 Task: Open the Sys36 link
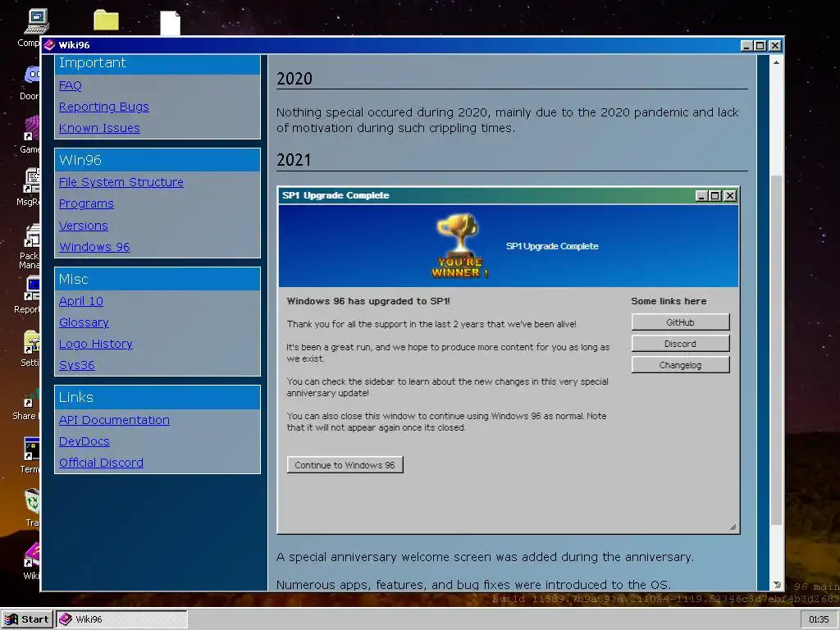76,365
